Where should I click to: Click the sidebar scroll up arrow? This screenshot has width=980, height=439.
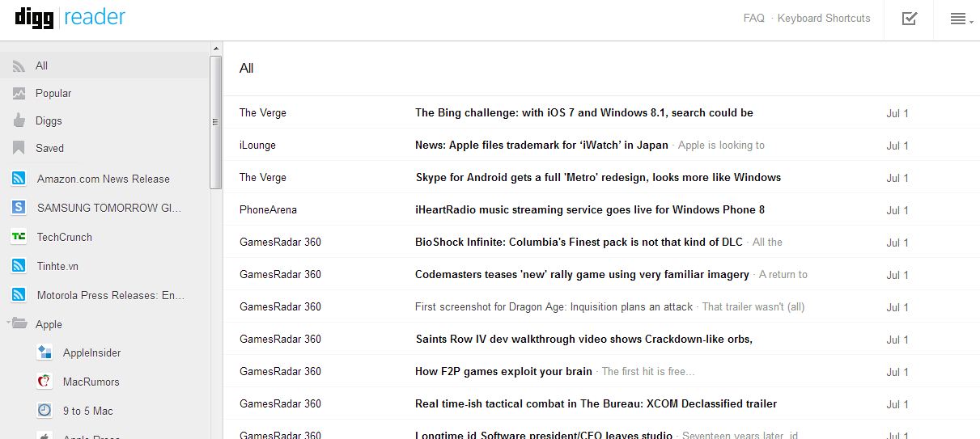(215, 49)
